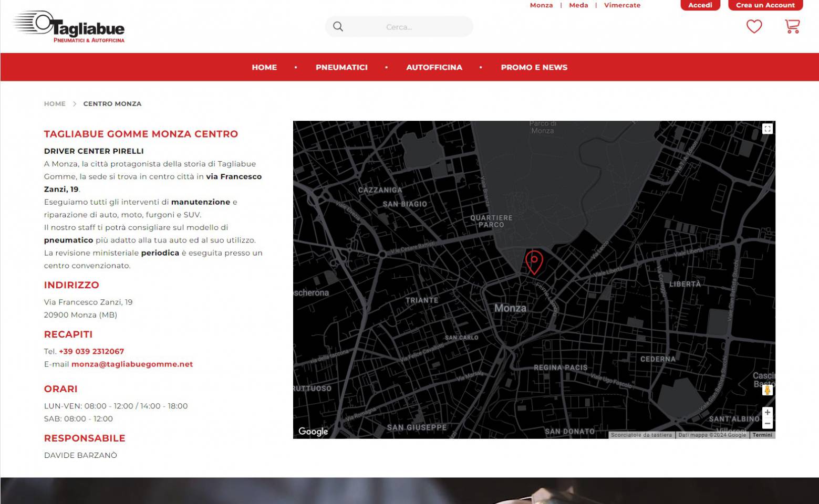819x504 pixels.
Task: Click the CEDERNA label on map
Action: [658, 359]
